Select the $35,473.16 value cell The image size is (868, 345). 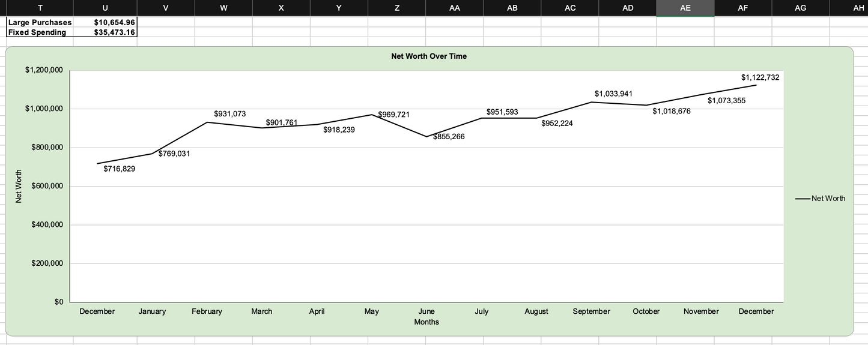tap(105, 32)
